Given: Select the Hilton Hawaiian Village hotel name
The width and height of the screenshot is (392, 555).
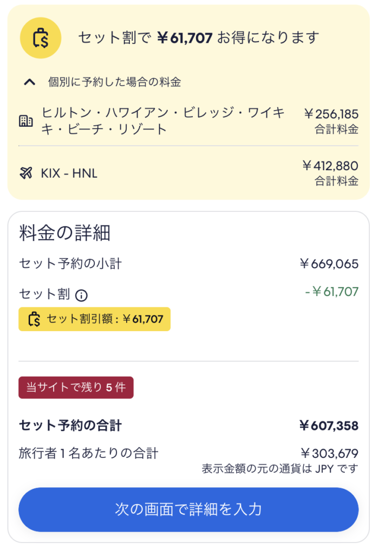Looking at the screenshot, I should click(x=163, y=121).
